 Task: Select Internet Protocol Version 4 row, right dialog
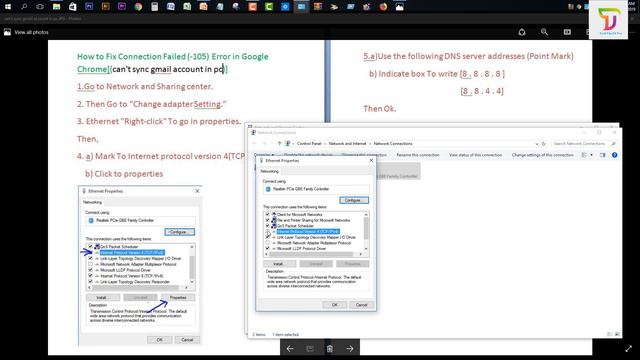tap(308, 231)
